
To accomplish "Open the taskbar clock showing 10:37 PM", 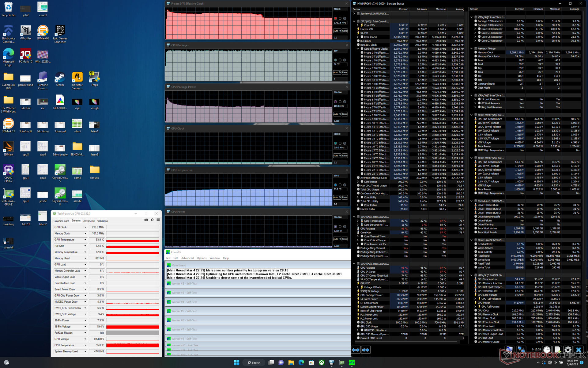I will point(572,362).
